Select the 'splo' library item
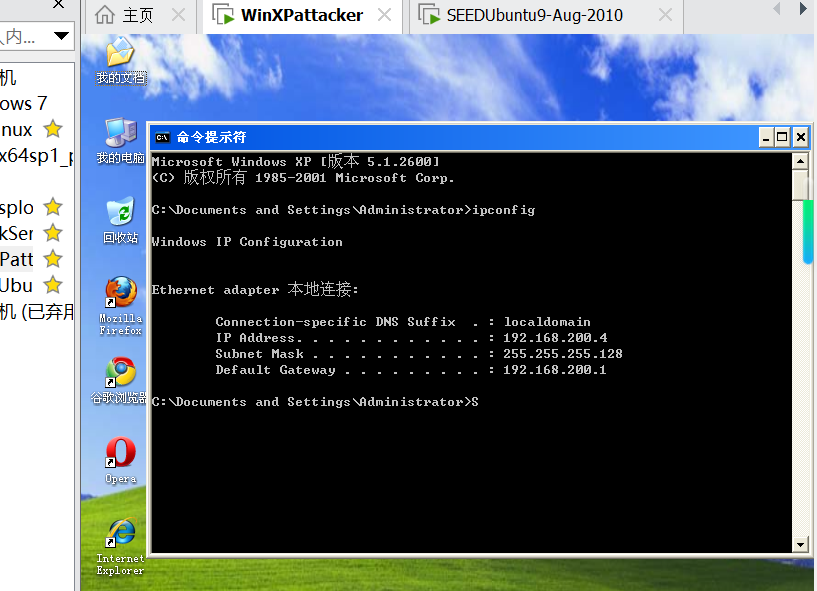 tap(17, 207)
